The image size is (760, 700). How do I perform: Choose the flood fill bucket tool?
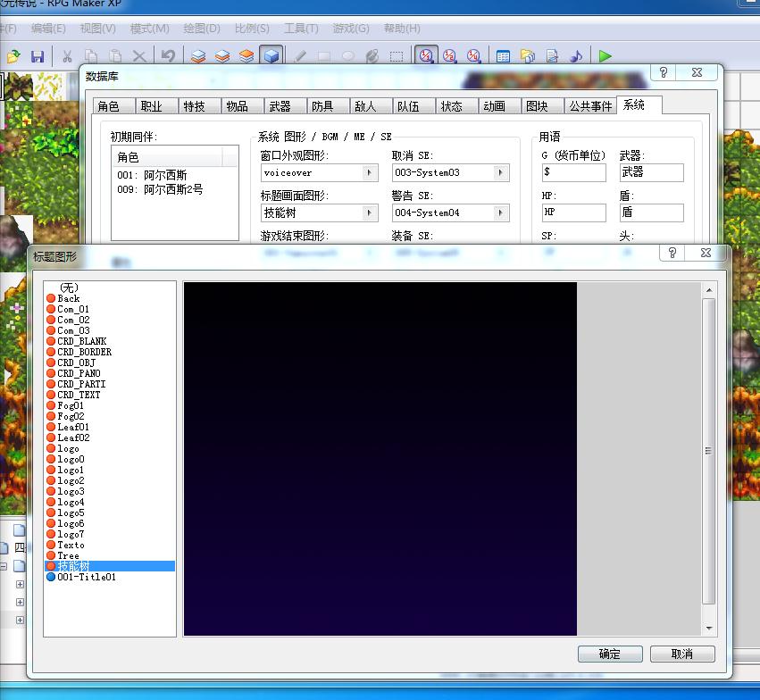pyautogui.click(x=372, y=56)
